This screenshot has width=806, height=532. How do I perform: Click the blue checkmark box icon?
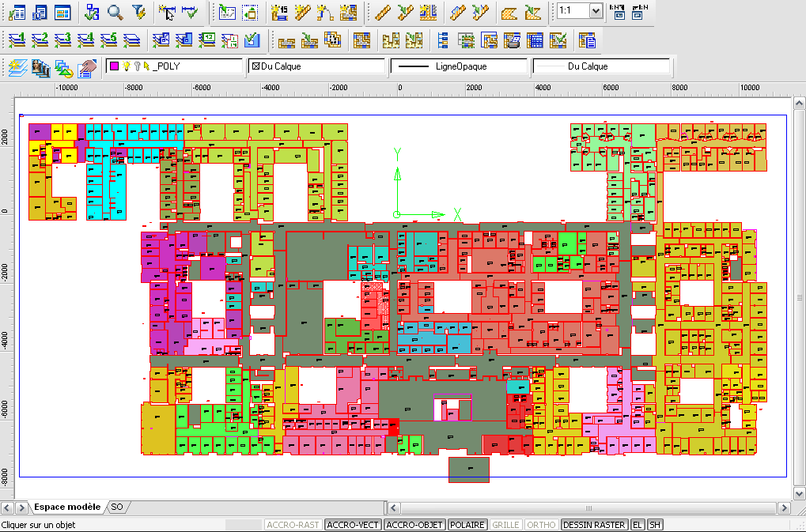coord(252,40)
